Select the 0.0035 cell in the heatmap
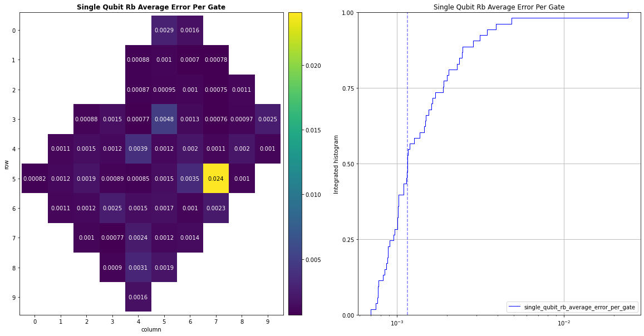This screenshot has height=336, width=644. tap(190, 179)
